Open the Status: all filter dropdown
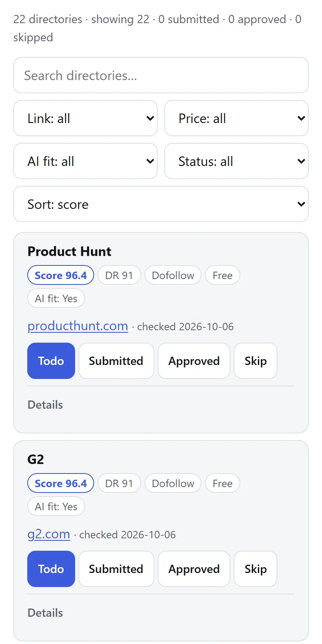322x644 pixels. 237,161
